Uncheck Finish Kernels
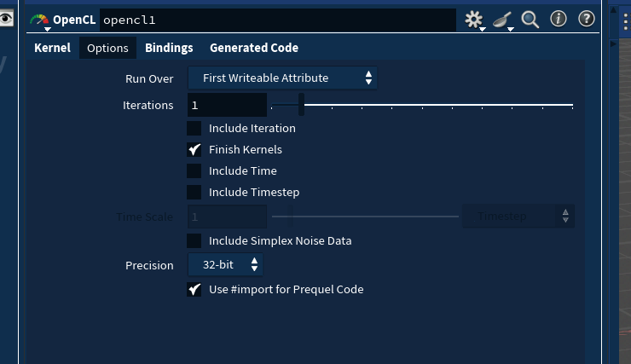 coord(194,150)
